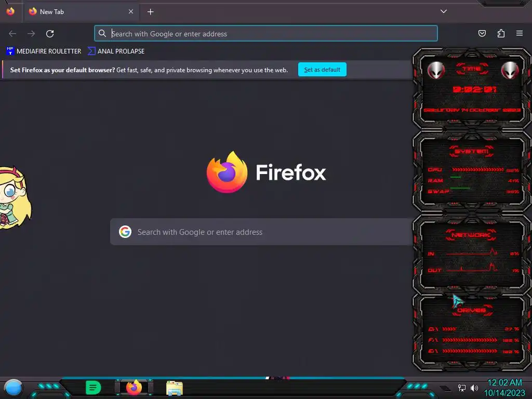
Task: Open File Explorer from the taskbar
Action: [175, 388]
